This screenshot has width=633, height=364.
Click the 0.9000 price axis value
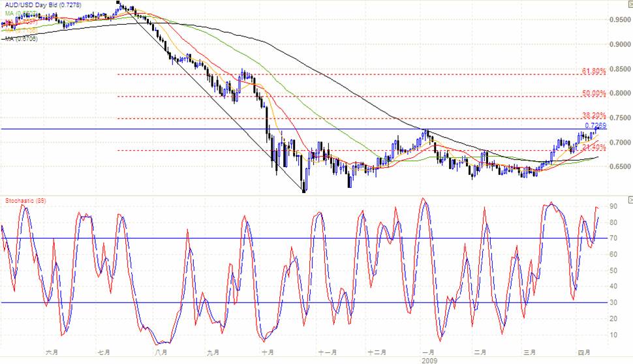point(621,44)
